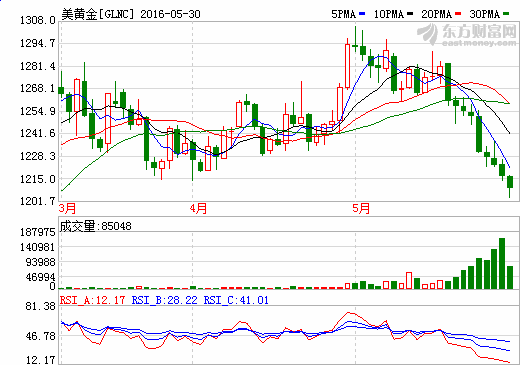Click the 1241.6 price axis label
This screenshot has width=520, height=365.
point(38,134)
